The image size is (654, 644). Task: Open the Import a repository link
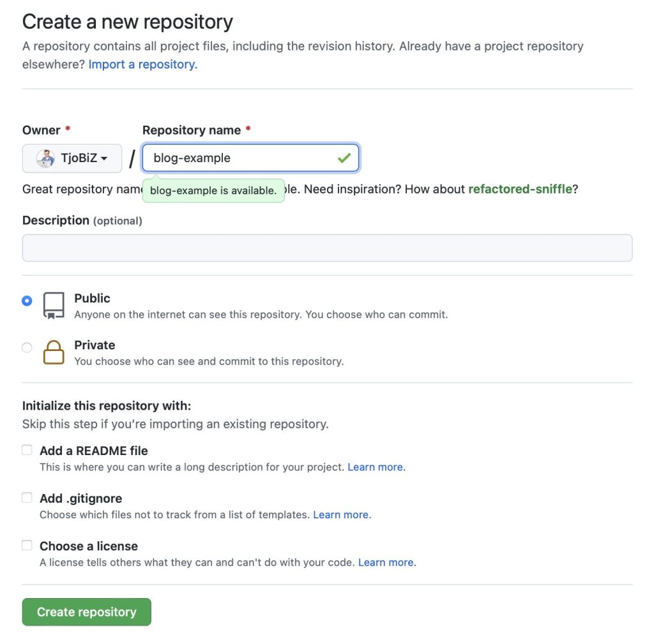tap(142, 64)
